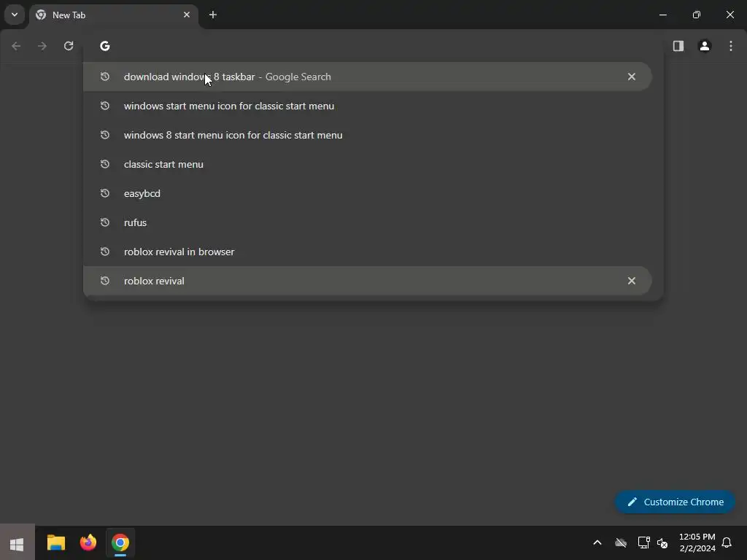Open notification center bell icon
The image size is (747, 560).
click(727, 542)
